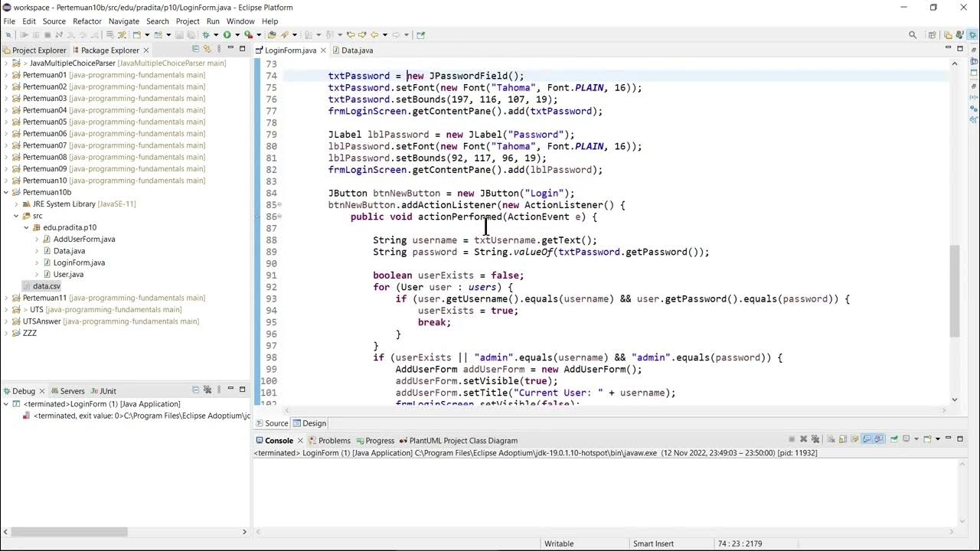This screenshot has width=980, height=551.
Task: Click Remove Launch icon in Console toolbar
Action: tap(803, 439)
